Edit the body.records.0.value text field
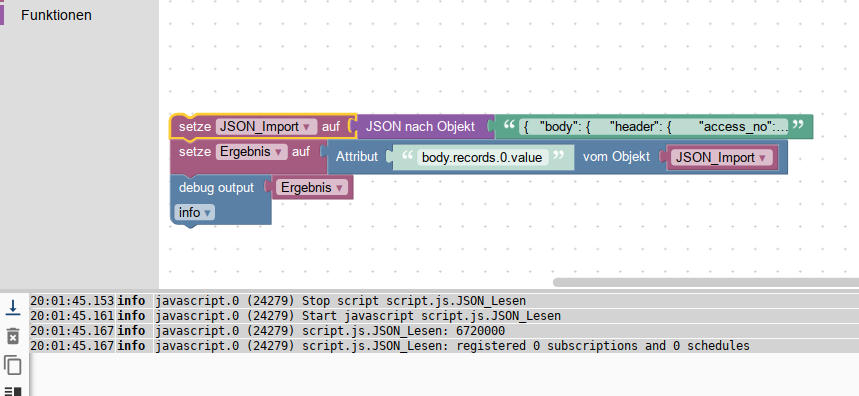 482,158
